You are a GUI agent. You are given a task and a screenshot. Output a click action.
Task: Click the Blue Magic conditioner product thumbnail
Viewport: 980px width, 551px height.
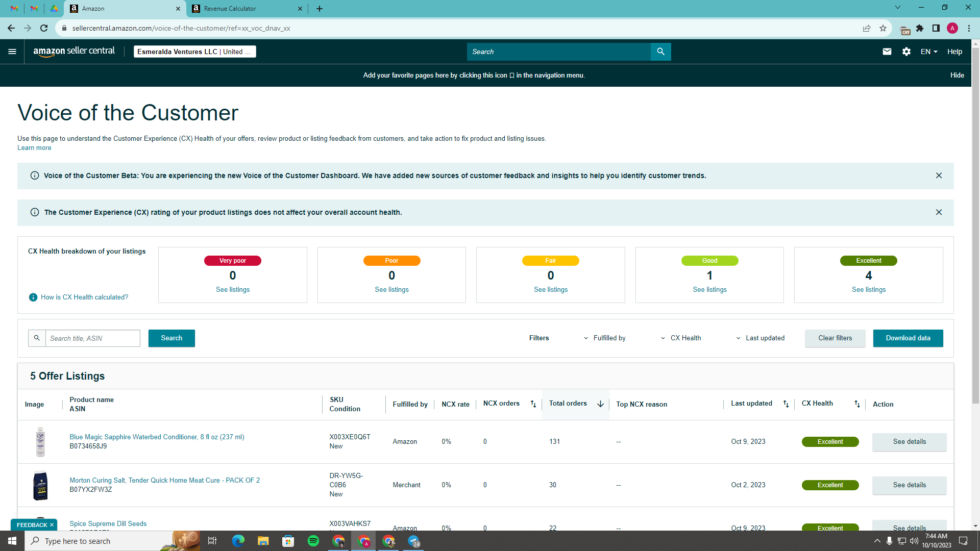40,442
